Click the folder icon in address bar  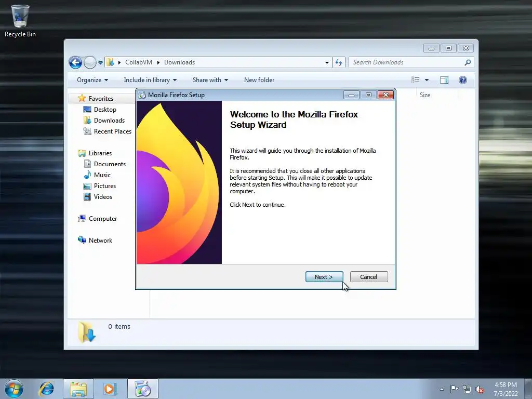tap(110, 62)
